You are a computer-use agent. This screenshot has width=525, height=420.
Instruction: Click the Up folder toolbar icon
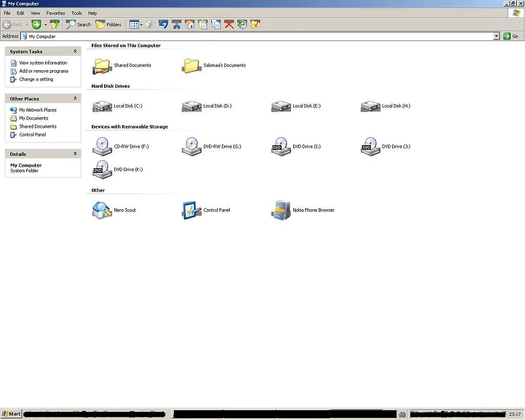pos(55,25)
